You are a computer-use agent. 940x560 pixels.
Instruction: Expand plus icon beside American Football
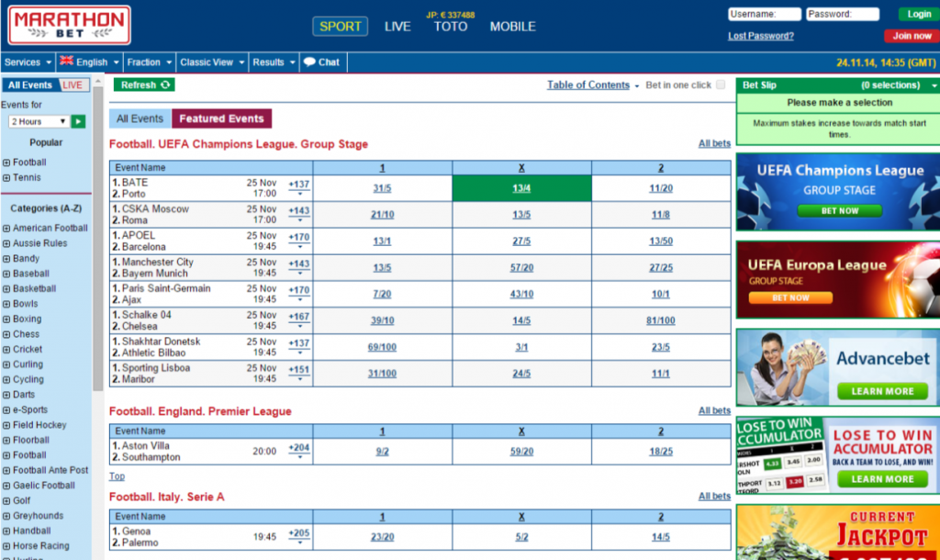[6, 229]
